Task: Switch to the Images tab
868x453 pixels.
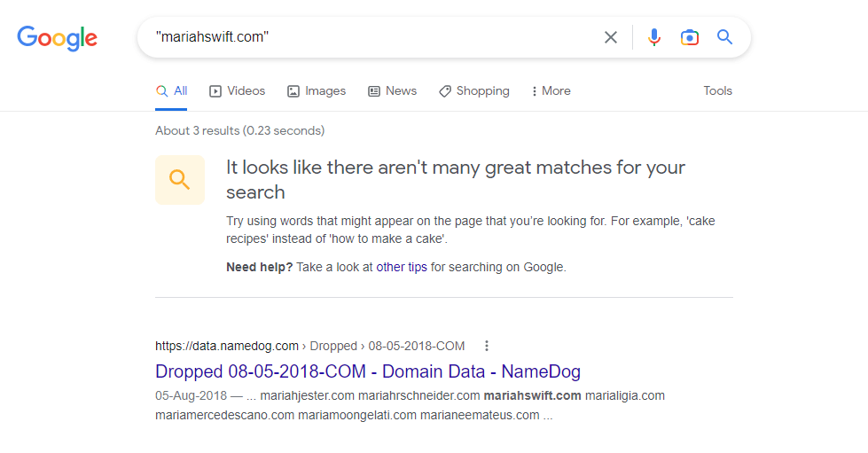Action: click(317, 90)
